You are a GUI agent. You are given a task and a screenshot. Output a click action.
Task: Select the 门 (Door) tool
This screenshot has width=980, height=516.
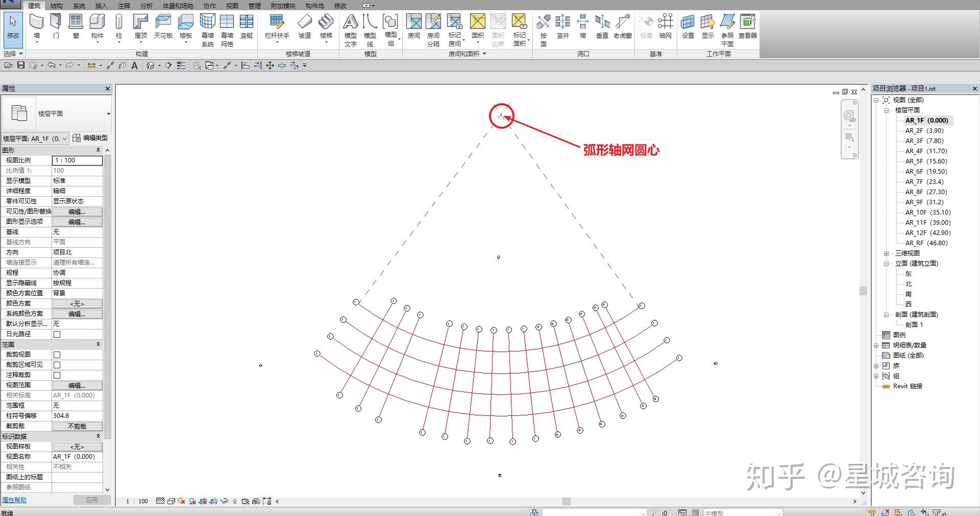tap(56, 27)
